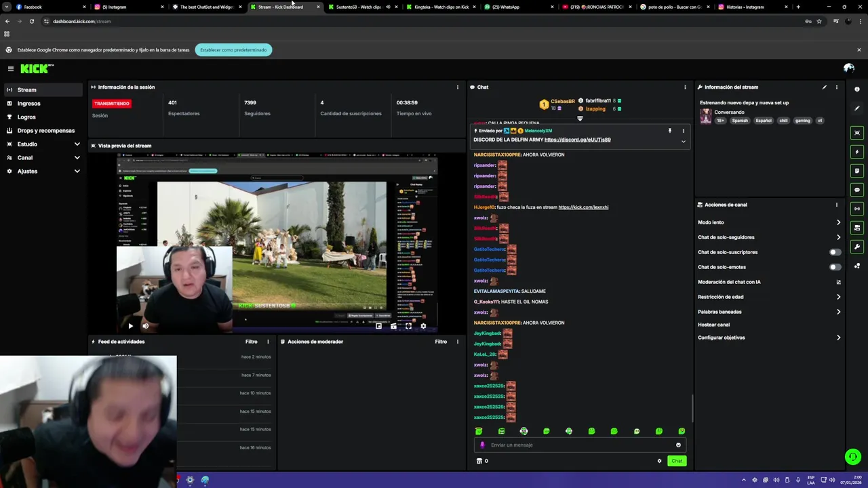The height and width of the screenshot is (488, 868).
Task: Open the discord.gg link in pinned message
Action: pyautogui.click(x=577, y=140)
